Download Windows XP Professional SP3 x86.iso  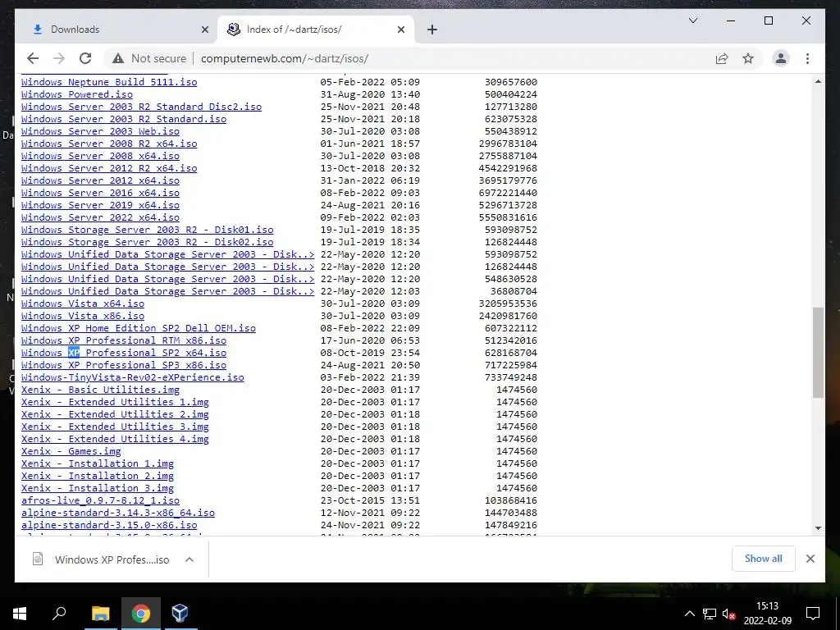tap(124, 365)
